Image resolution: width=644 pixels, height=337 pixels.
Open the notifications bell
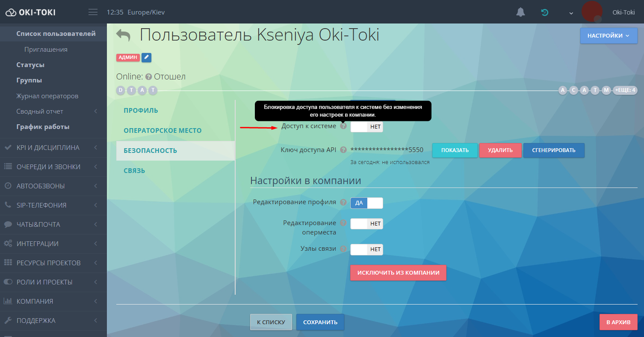click(x=520, y=12)
